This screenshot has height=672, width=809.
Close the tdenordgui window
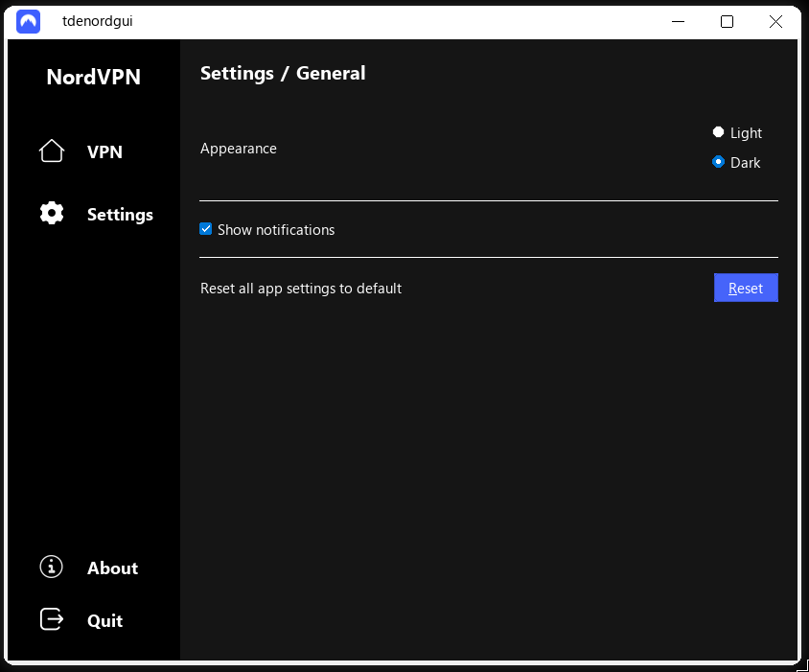(775, 22)
